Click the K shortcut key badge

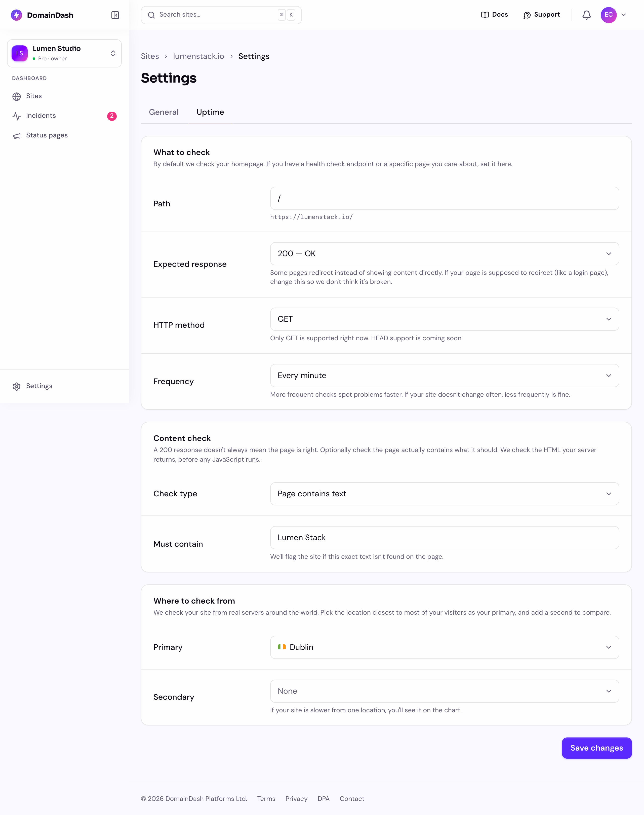pos(291,15)
